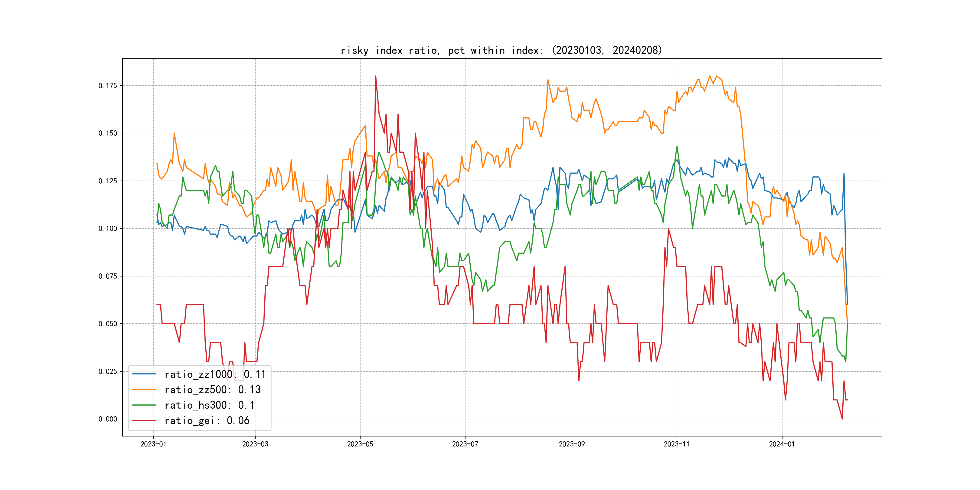
Task: Click the 2023-07 x-axis tick label
Action: (465, 444)
